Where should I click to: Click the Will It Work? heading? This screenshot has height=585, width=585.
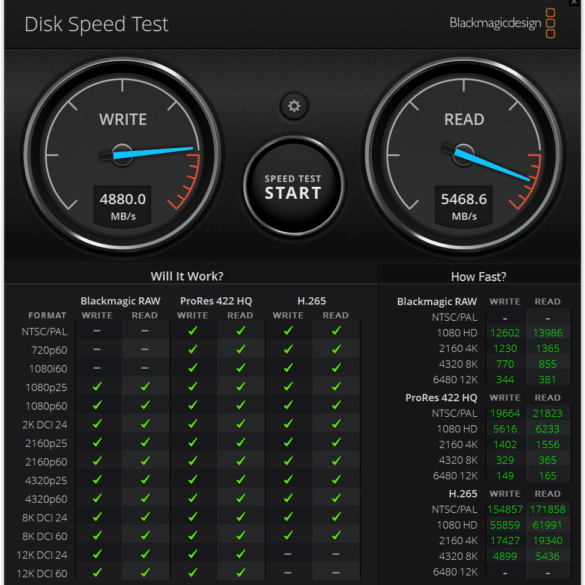(x=187, y=276)
